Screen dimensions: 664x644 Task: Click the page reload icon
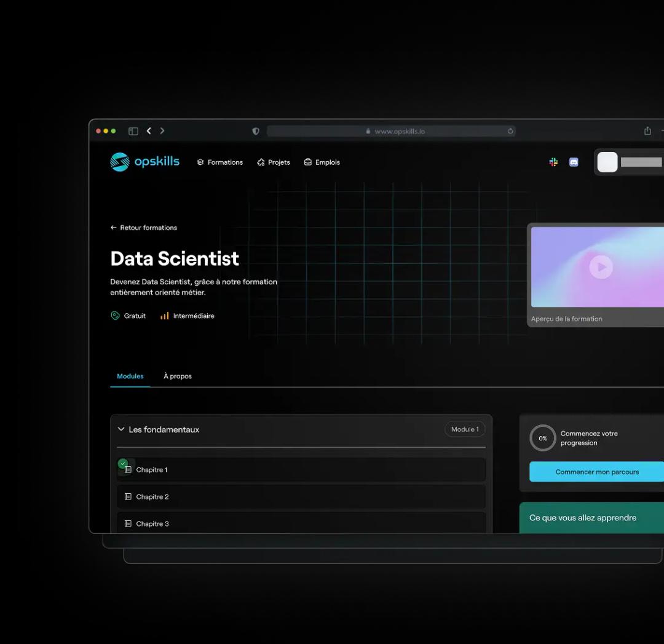pos(510,131)
